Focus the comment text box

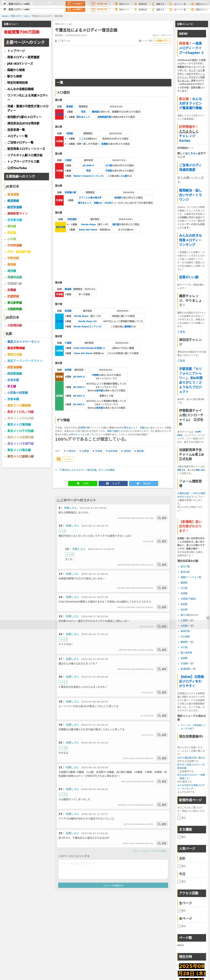click(x=113, y=869)
